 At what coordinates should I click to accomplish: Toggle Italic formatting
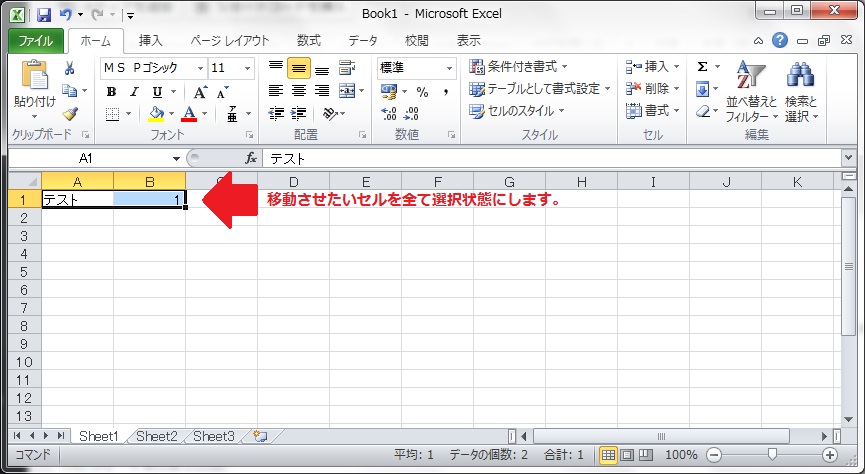click(x=134, y=92)
